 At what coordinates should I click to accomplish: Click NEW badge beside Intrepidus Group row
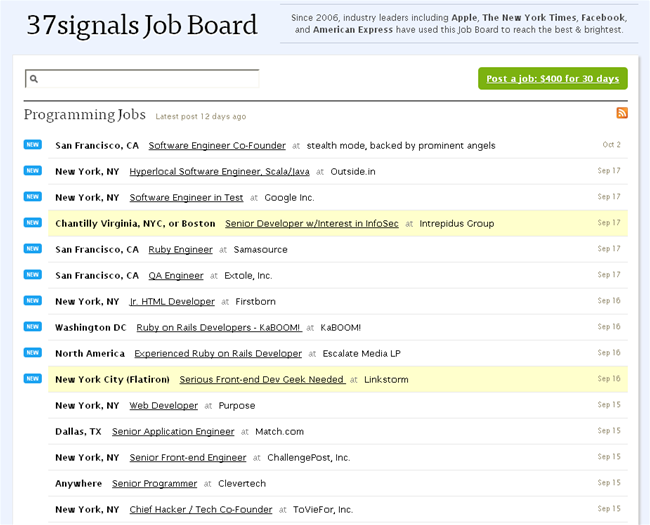click(32, 223)
